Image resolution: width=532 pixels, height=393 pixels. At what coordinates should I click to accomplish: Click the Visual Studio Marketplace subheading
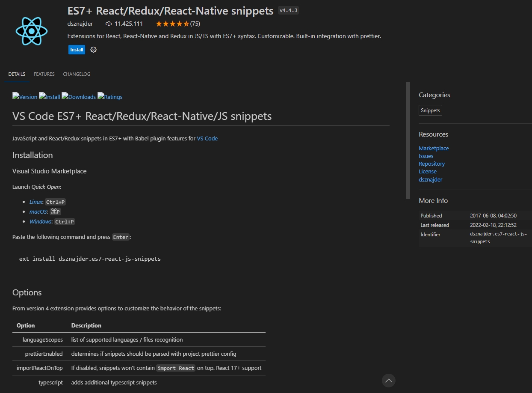[x=50, y=171]
